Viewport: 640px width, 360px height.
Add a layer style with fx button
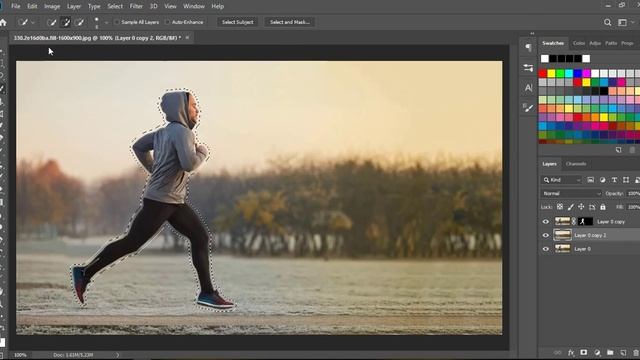[x=571, y=353]
